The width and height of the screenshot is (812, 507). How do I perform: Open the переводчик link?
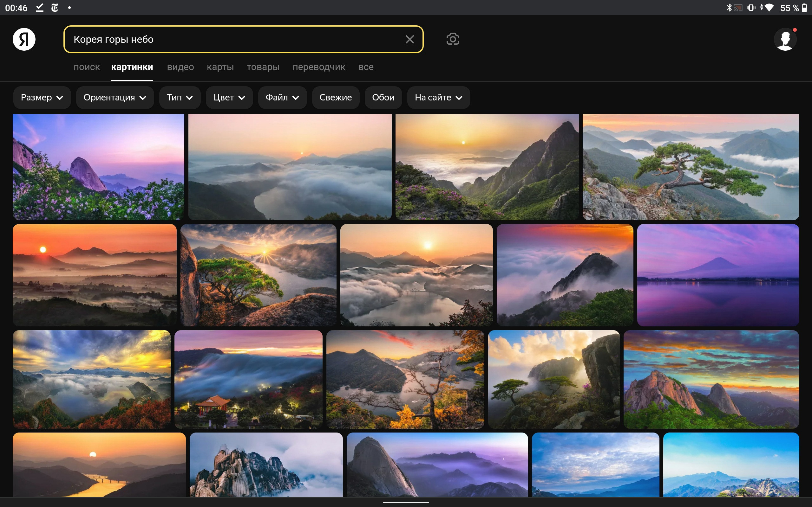(319, 67)
